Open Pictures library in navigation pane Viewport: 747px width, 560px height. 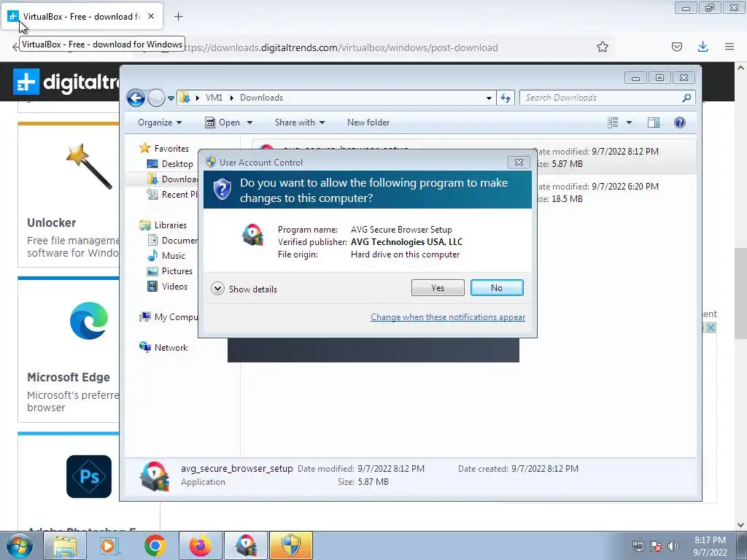pos(170,271)
